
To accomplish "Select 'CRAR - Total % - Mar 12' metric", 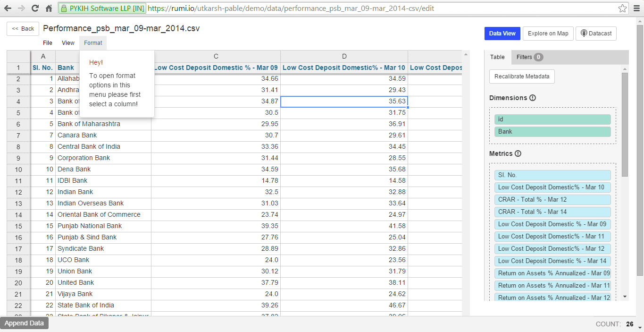I will pos(552,200).
